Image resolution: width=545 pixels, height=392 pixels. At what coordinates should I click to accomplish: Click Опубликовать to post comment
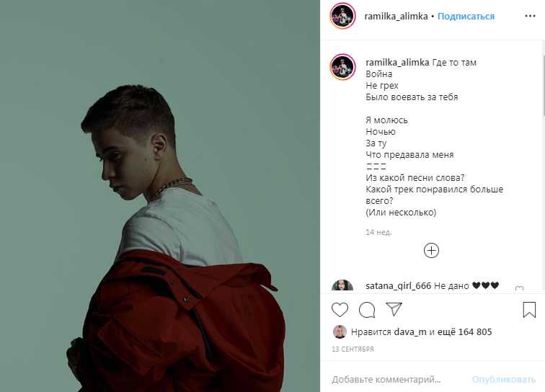click(503, 380)
